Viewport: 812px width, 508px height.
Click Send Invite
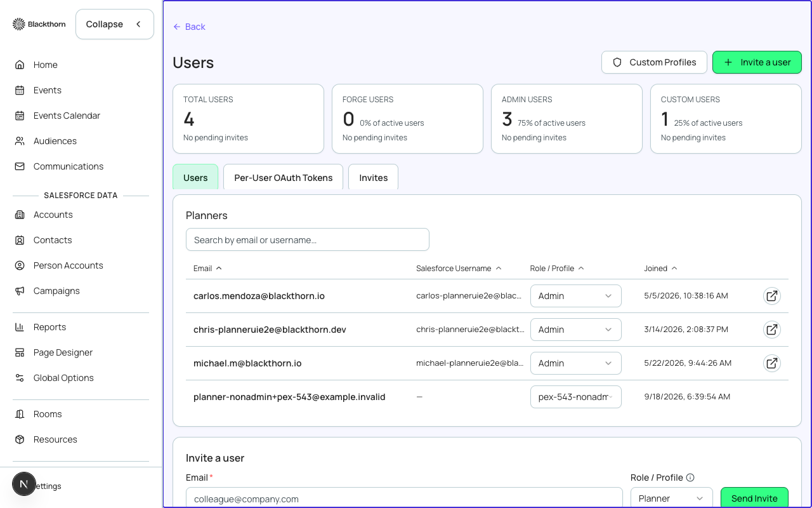click(754, 498)
